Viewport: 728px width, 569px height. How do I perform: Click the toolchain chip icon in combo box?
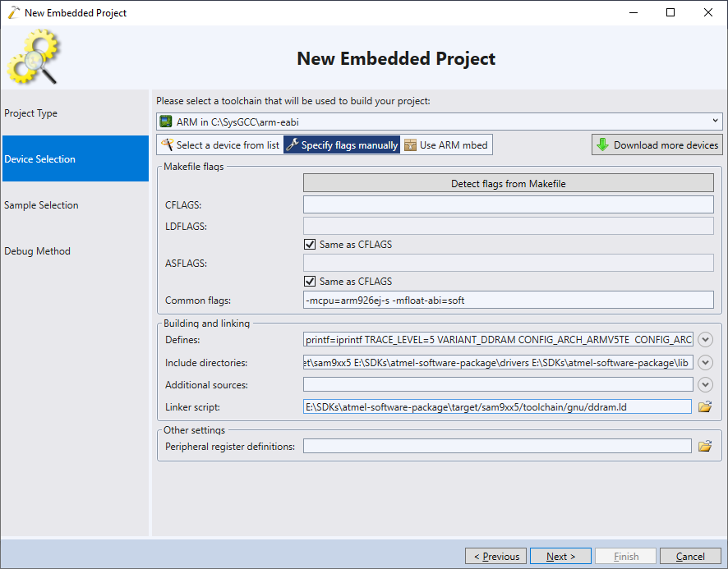(x=166, y=122)
